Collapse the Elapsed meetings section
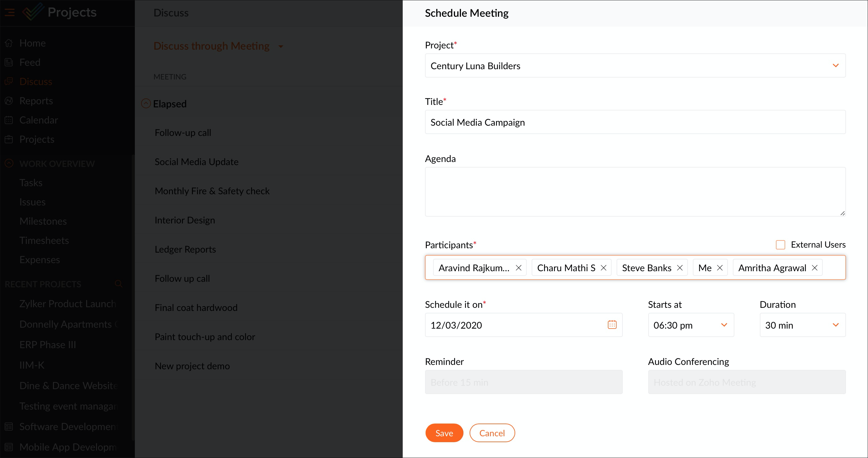The image size is (868, 458). point(146,104)
